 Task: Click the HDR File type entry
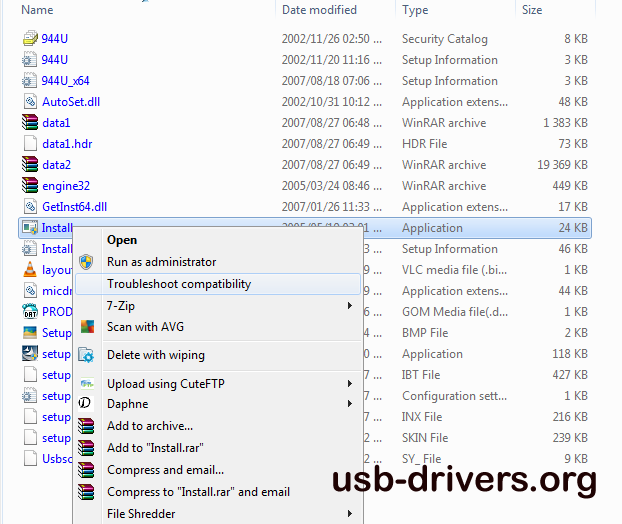[424, 144]
